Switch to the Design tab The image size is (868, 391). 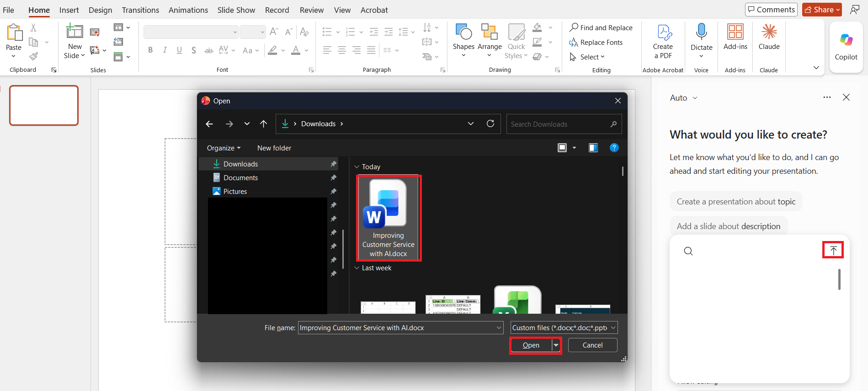coord(101,10)
